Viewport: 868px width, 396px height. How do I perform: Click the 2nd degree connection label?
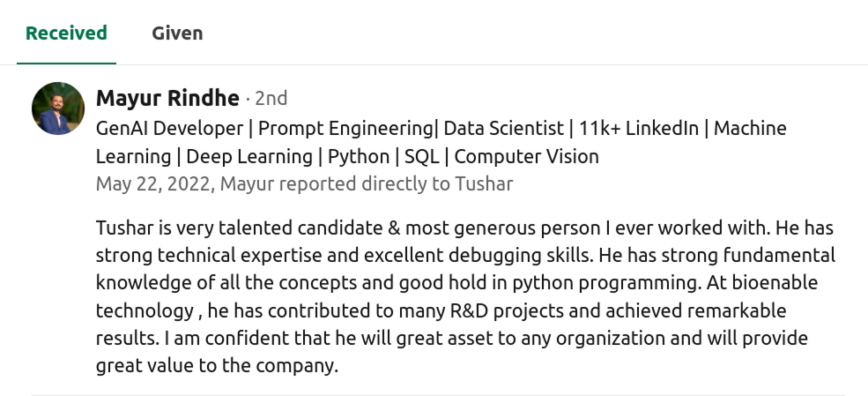(271, 98)
